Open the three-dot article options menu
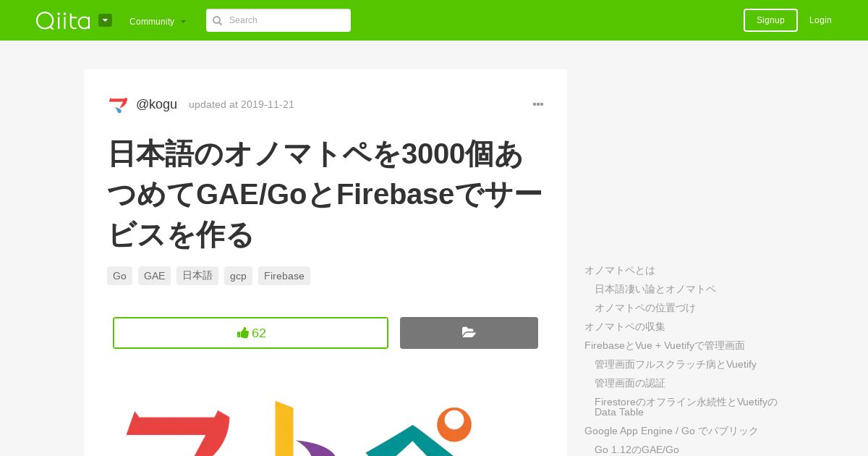The image size is (868, 456). point(538,104)
